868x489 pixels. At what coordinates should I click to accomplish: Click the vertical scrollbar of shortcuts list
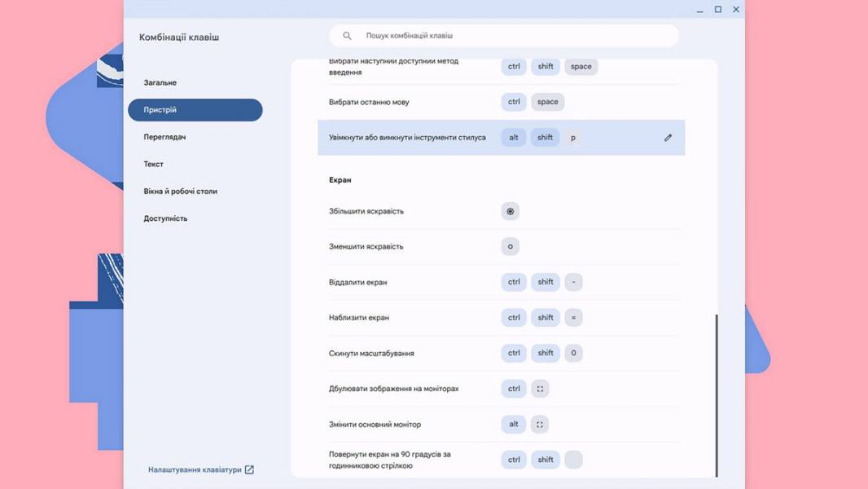pyautogui.click(x=717, y=395)
